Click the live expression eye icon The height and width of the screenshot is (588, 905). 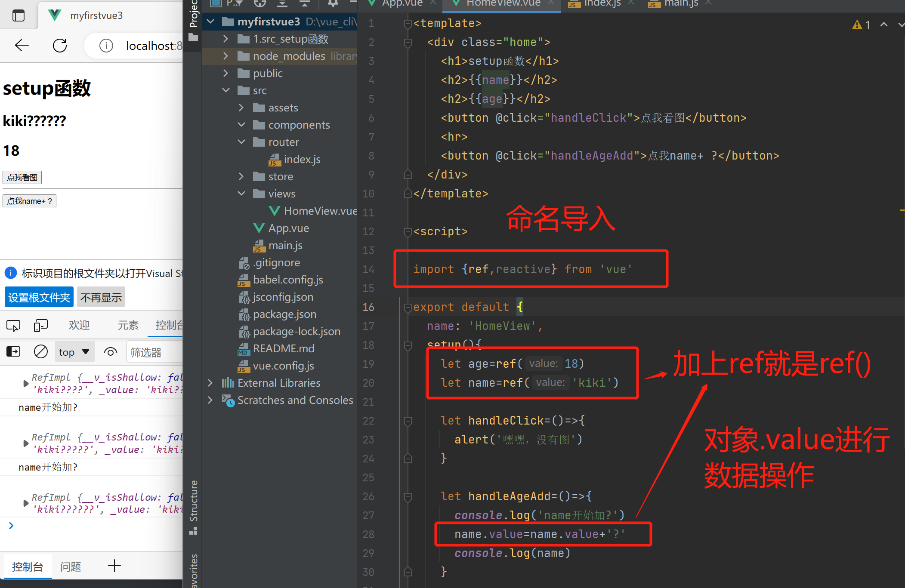(111, 352)
